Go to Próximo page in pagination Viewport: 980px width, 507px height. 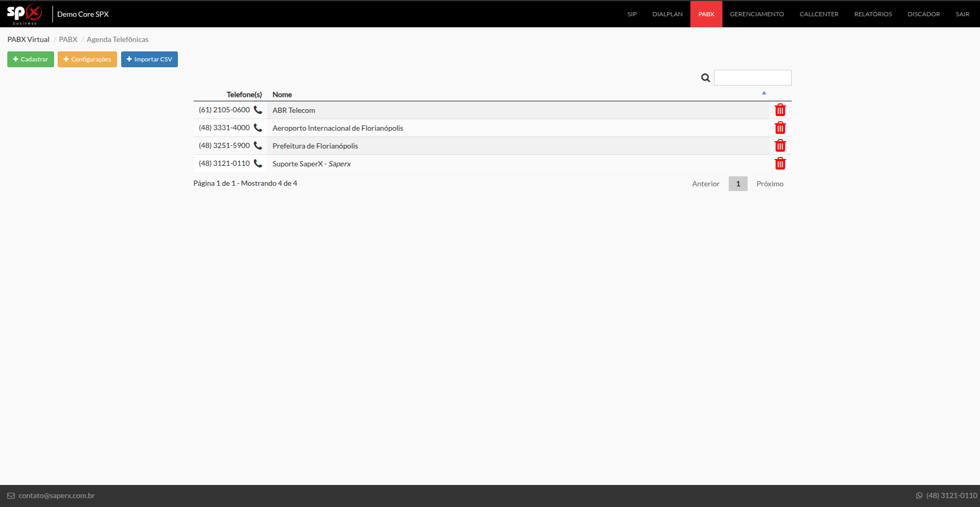770,184
